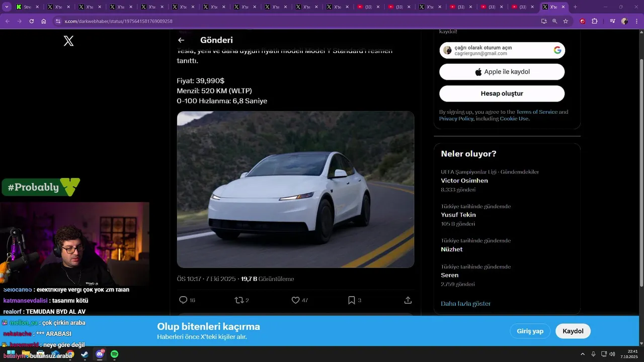Show hidden system tray icons
The width and height of the screenshot is (644, 362).
(583, 354)
